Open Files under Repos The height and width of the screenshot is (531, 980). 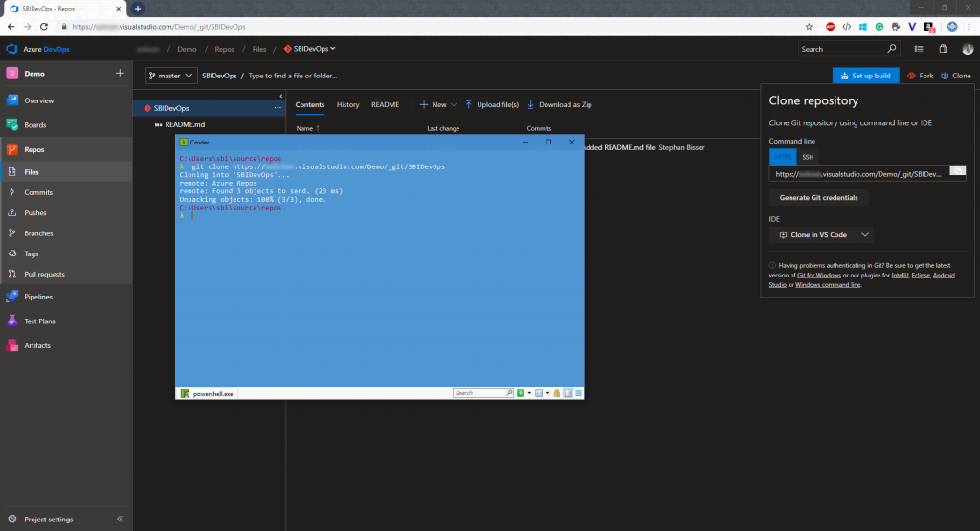click(x=32, y=172)
